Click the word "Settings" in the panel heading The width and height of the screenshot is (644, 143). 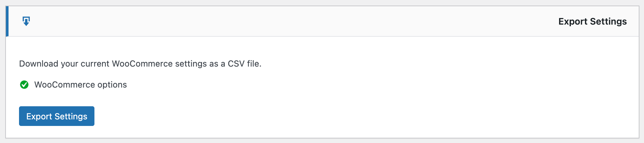pos(608,22)
